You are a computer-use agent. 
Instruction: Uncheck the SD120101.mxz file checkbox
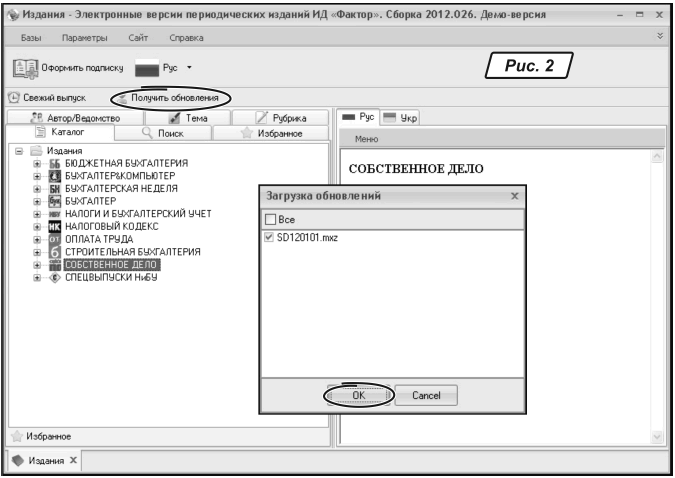tap(271, 236)
